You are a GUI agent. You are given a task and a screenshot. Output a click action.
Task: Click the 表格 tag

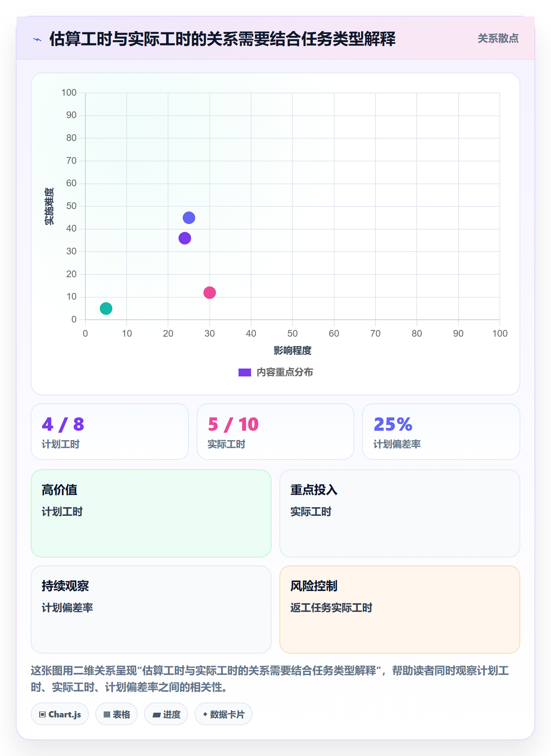point(116,714)
